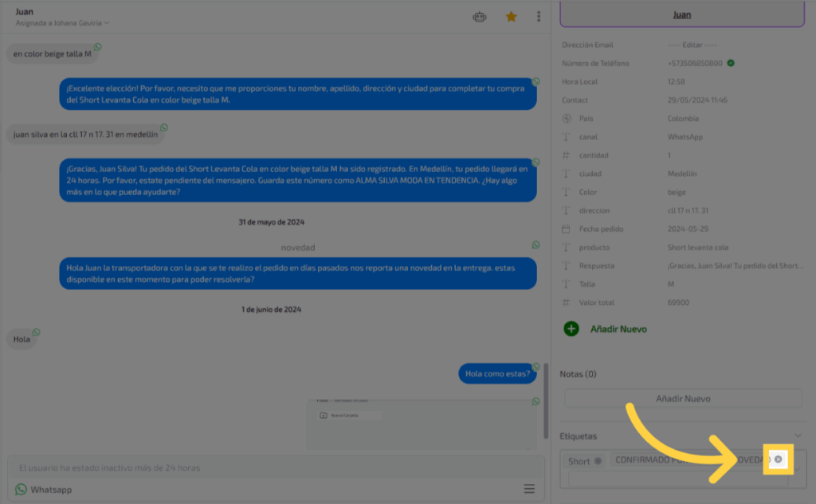The image size is (816, 504).
Task: Open the image thumbnail in chat
Action: pos(422,422)
